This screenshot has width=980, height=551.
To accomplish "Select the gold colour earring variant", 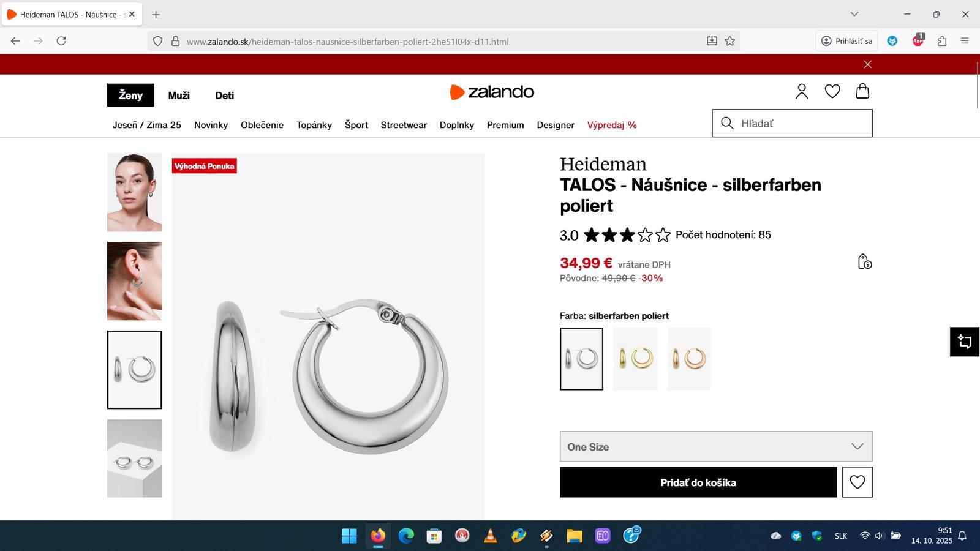I will 635,359.
